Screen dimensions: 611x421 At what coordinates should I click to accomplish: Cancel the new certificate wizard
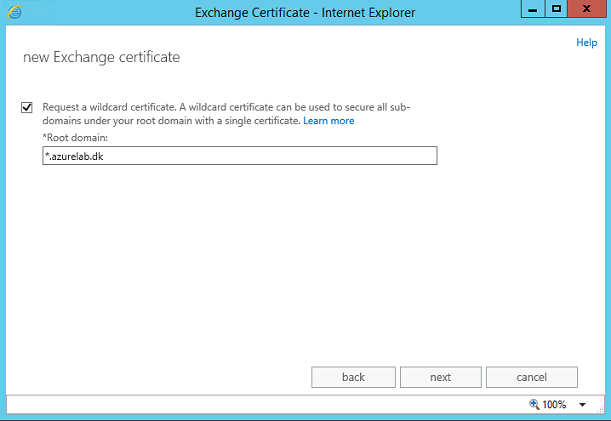pyautogui.click(x=532, y=377)
